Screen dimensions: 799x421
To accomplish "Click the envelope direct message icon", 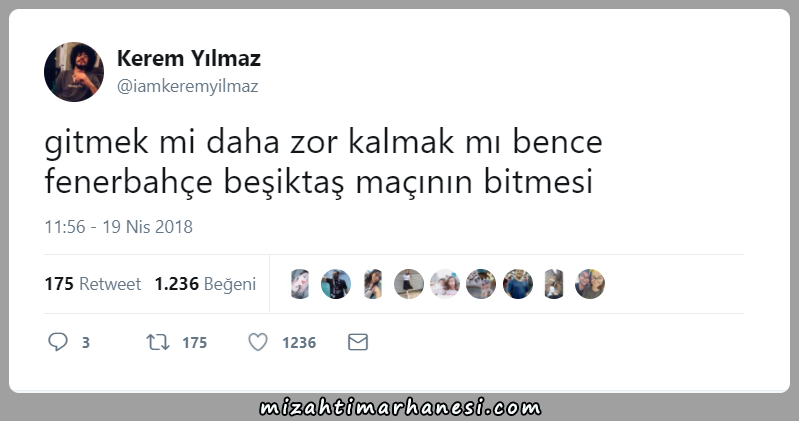I will click(358, 342).
